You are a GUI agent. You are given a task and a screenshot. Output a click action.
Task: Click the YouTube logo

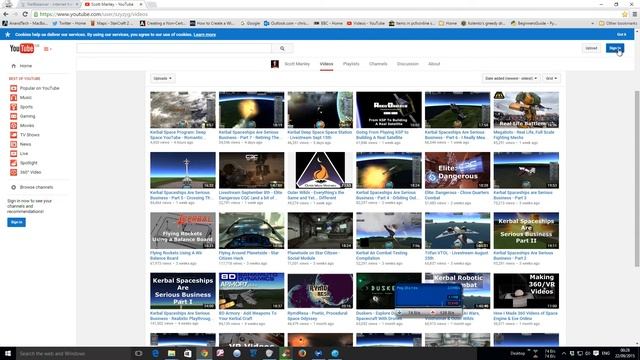pyautogui.click(x=22, y=49)
